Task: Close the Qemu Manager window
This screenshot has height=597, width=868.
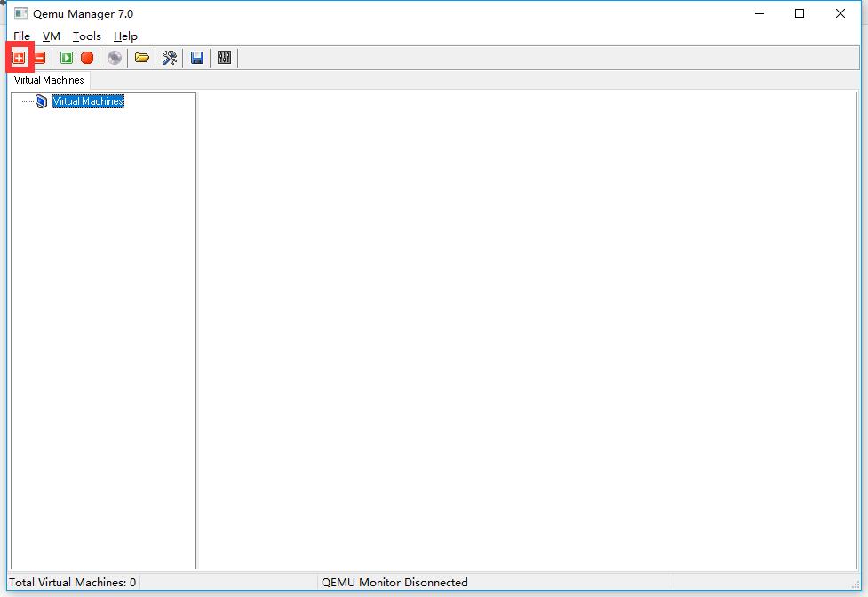Action: (840, 13)
